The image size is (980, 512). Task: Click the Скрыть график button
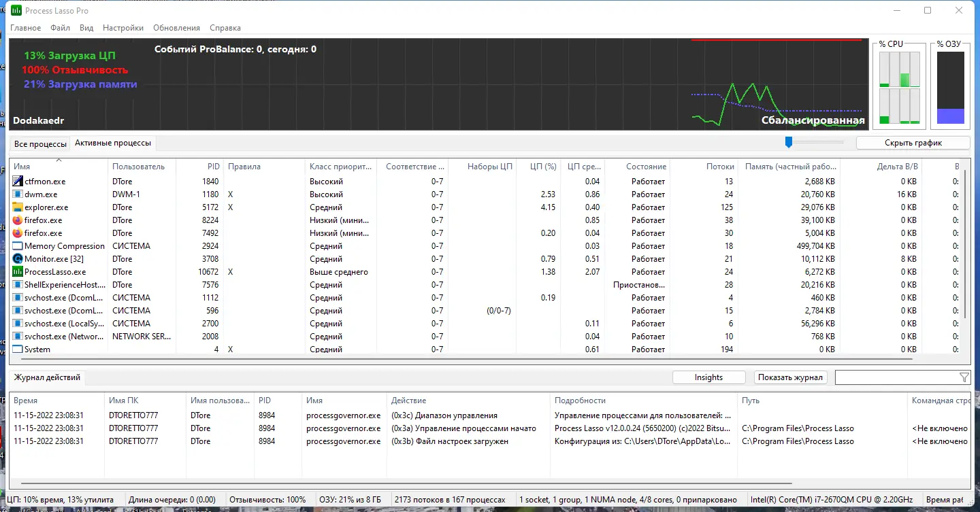pos(913,143)
